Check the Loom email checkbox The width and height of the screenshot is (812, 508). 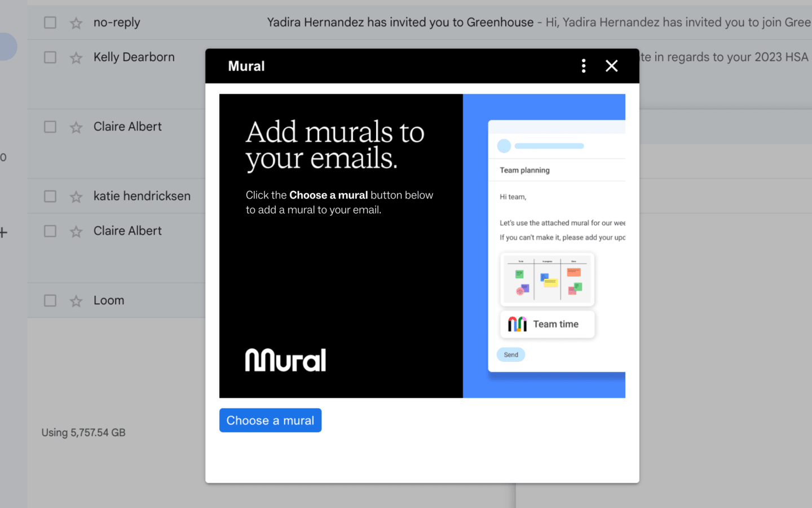click(50, 300)
